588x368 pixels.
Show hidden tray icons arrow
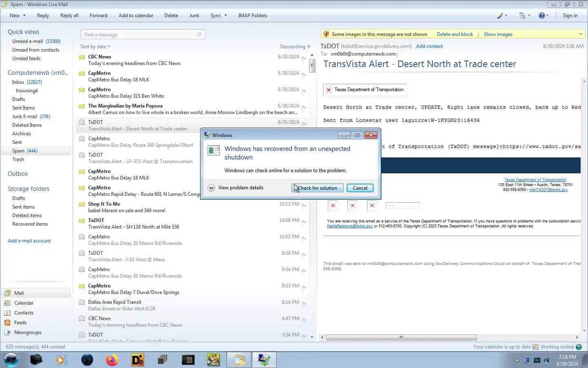[517, 361]
